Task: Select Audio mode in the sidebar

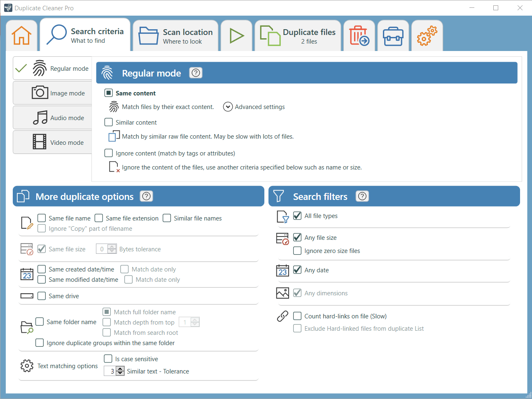Action: [x=52, y=117]
